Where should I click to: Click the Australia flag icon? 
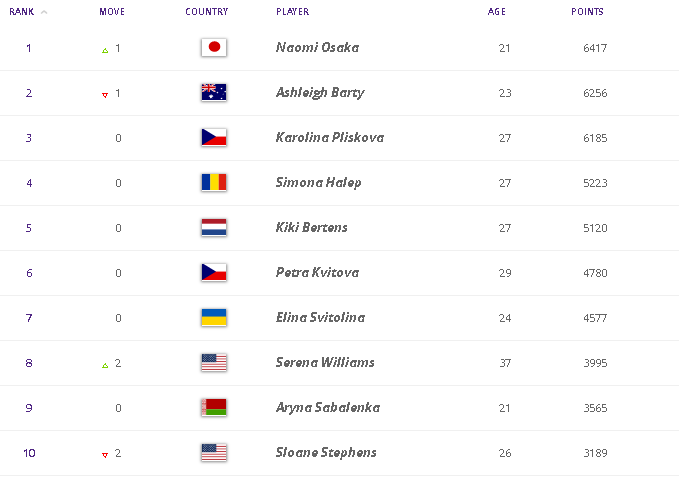[x=214, y=92]
